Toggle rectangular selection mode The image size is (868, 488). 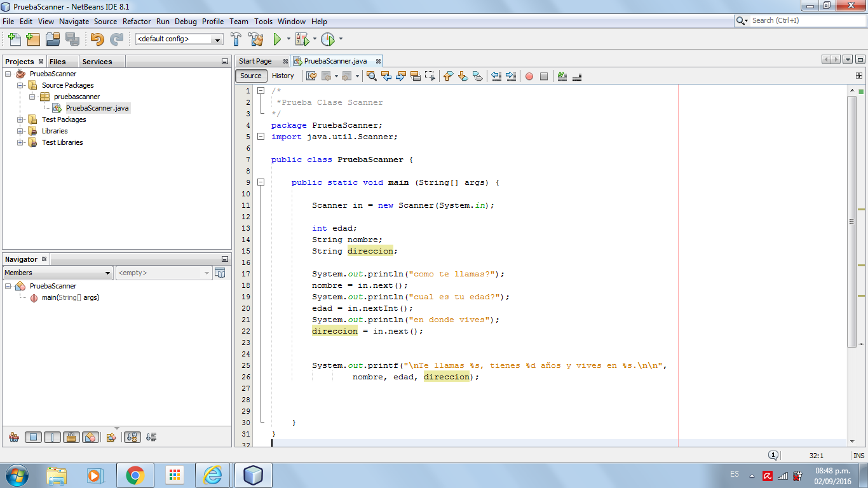430,76
